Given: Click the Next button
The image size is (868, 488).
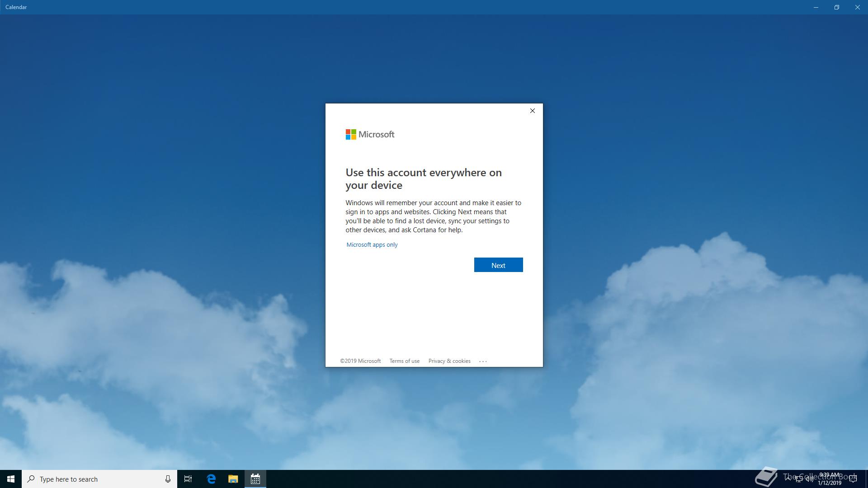Looking at the screenshot, I should (498, 265).
